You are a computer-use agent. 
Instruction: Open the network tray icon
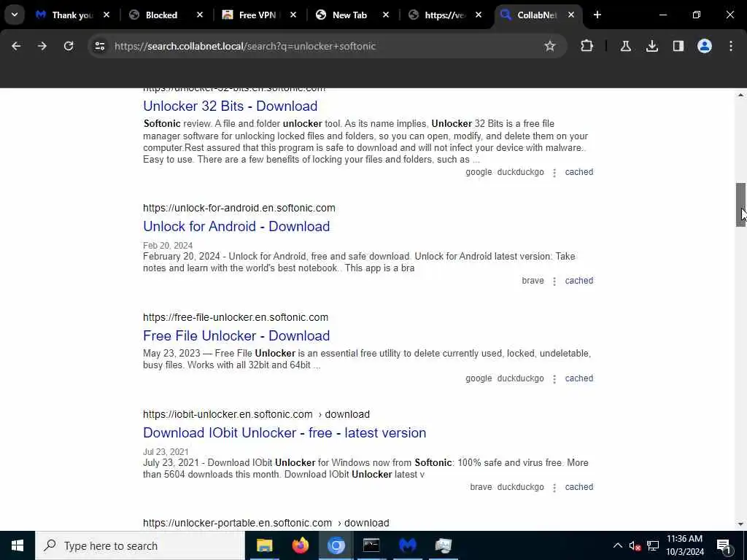click(653, 545)
